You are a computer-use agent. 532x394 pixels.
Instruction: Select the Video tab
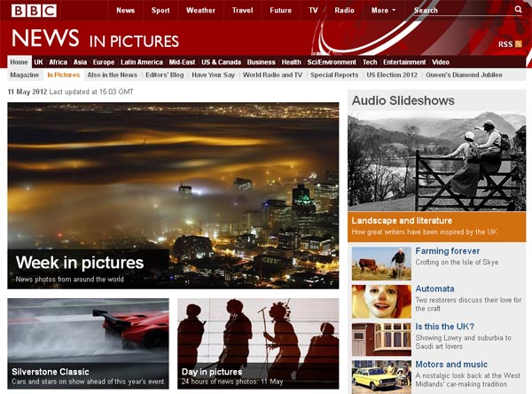click(x=441, y=62)
